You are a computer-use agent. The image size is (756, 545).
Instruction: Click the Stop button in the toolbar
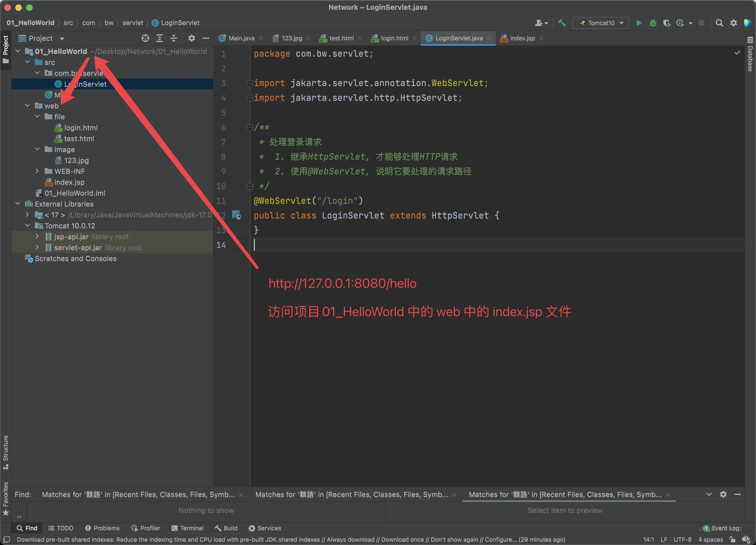[701, 23]
